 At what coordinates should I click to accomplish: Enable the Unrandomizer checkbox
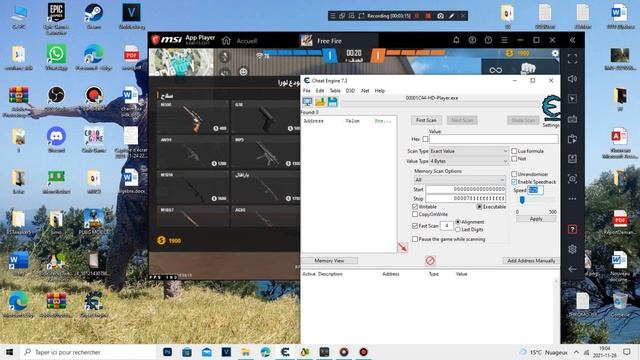514,174
